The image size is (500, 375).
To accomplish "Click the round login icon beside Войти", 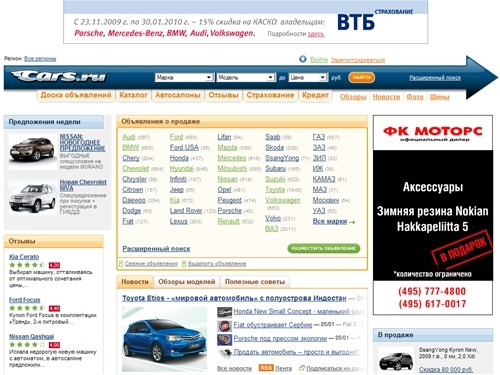I will point(303,59).
